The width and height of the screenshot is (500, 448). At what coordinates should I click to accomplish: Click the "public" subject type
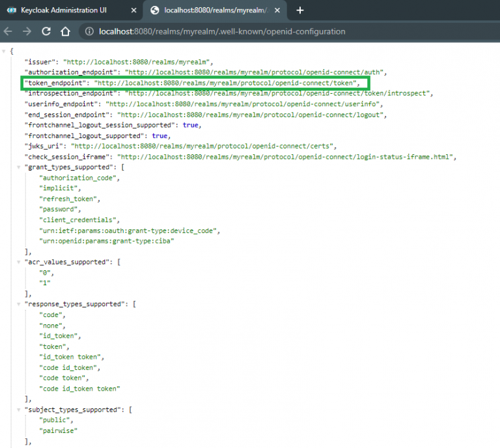pyautogui.click(x=55, y=420)
